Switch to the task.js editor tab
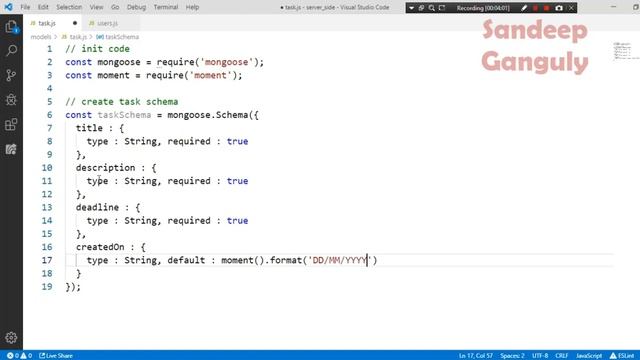The image size is (640, 360). pos(53,23)
